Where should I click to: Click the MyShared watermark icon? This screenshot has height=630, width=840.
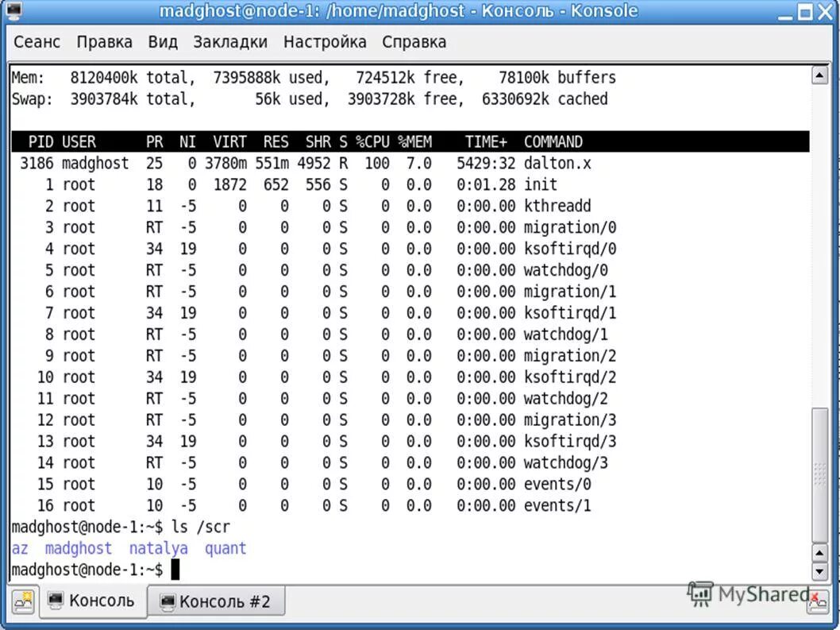click(x=702, y=594)
